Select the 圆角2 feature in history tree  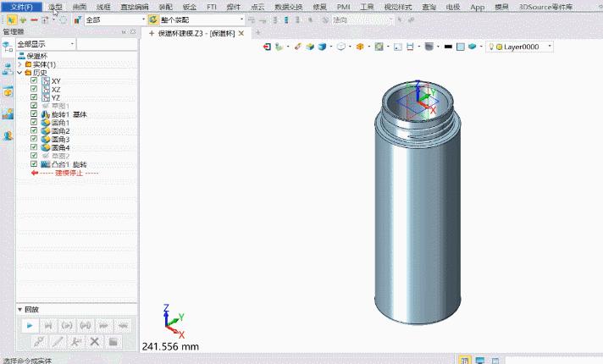(60, 130)
